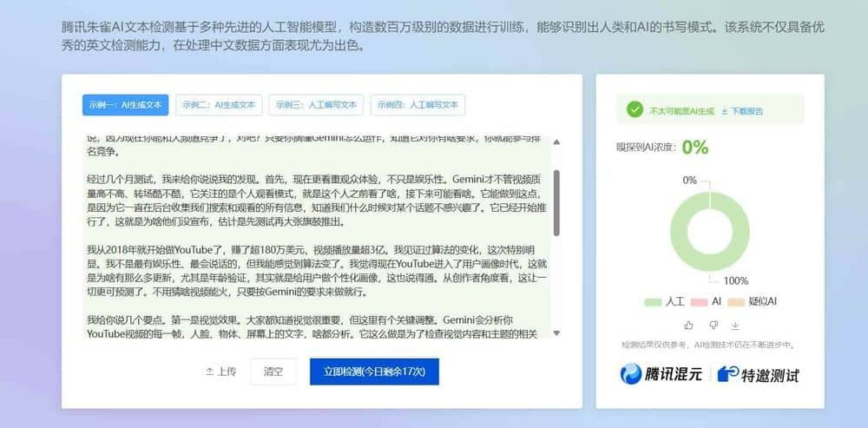
Task: Click the 上传 upload button
Action: tap(220, 372)
